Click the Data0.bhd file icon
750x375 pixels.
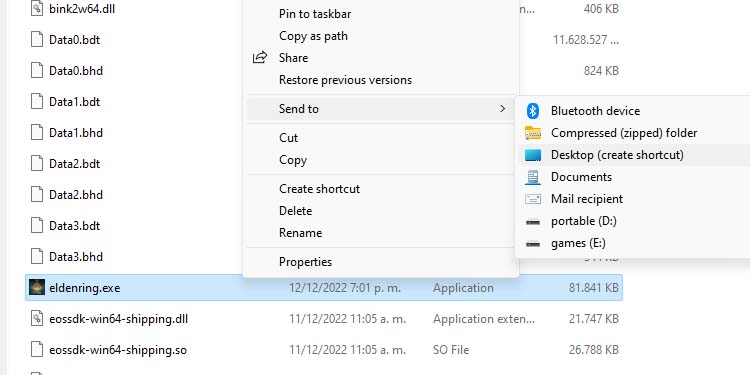point(37,70)
